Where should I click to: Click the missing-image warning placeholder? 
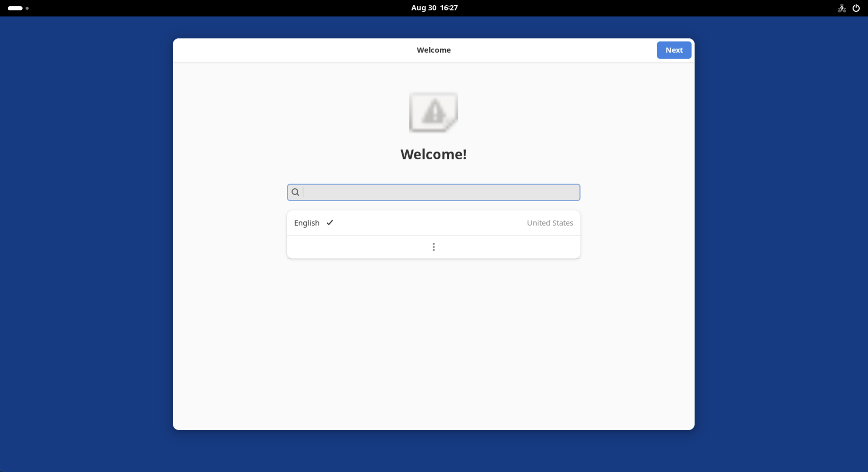click(x=434, y=112)
